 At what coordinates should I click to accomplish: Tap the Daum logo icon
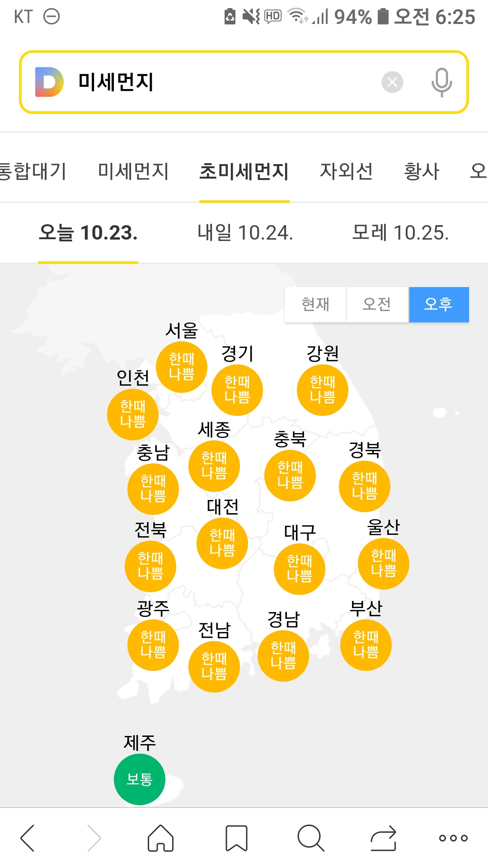pyautogui.click(x=49, y=82)
